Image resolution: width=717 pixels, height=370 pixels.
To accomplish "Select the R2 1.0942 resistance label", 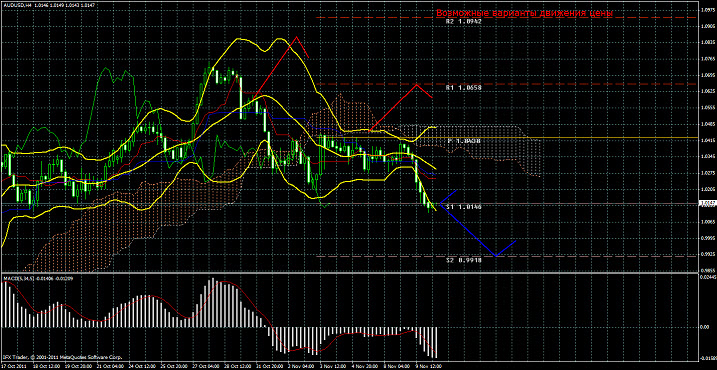I will coord(464,21).
